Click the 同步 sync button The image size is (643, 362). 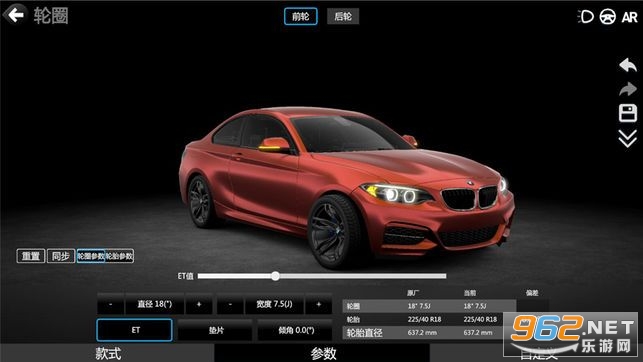[61, 256]
